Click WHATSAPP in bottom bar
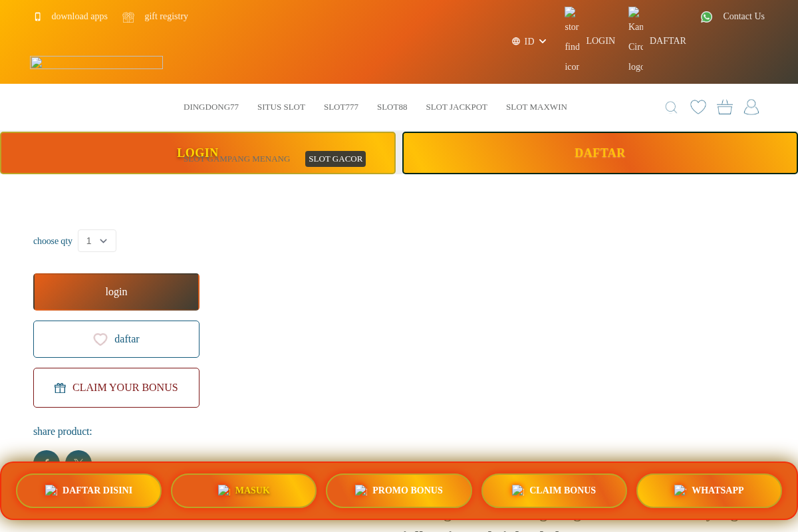Screen dimensions: 798x532 coord(709,491)
